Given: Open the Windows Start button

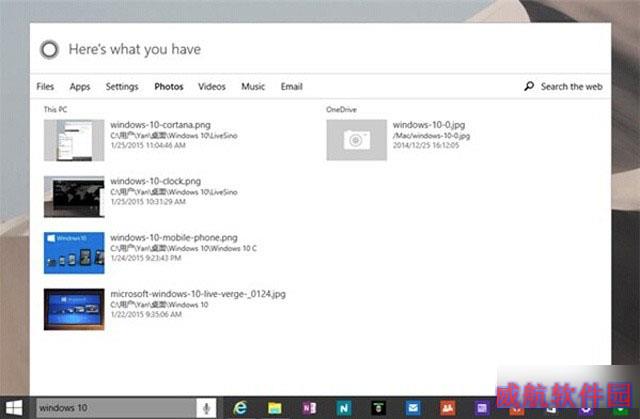Looking at the screenshot, I should pos(14,408).
